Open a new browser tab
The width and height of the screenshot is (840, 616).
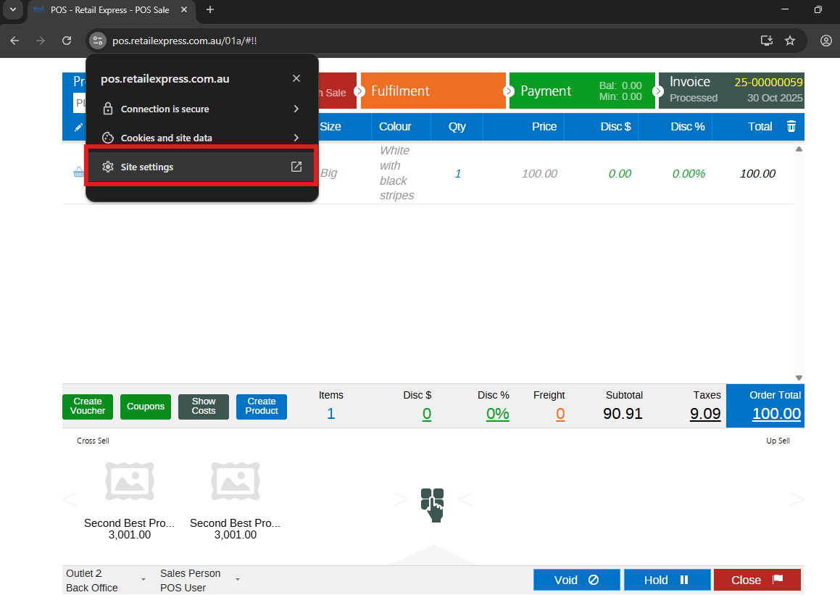coord(210,9)
